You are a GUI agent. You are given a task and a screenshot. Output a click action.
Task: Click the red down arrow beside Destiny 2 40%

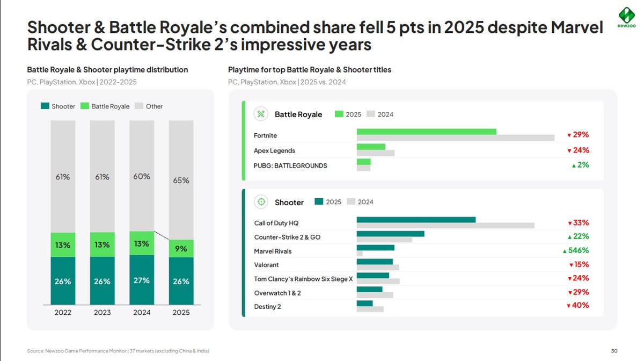[x=568, y=306]
